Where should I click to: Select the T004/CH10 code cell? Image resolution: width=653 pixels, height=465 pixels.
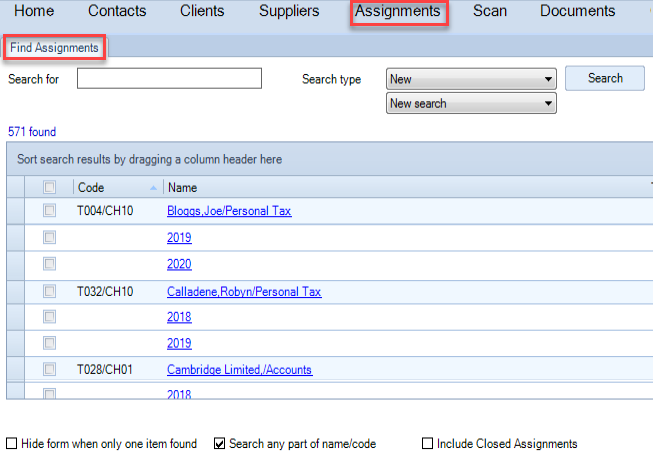click(105, 211)
